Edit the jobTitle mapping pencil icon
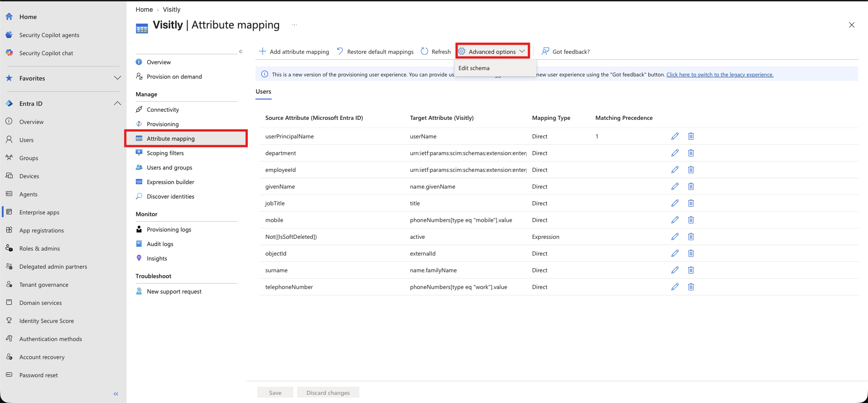 [x=675, y=203]
